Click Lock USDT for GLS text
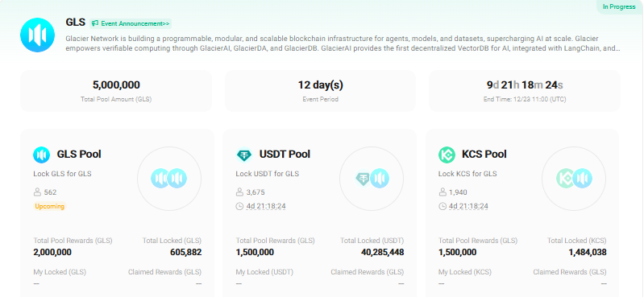 coord(268,174)
